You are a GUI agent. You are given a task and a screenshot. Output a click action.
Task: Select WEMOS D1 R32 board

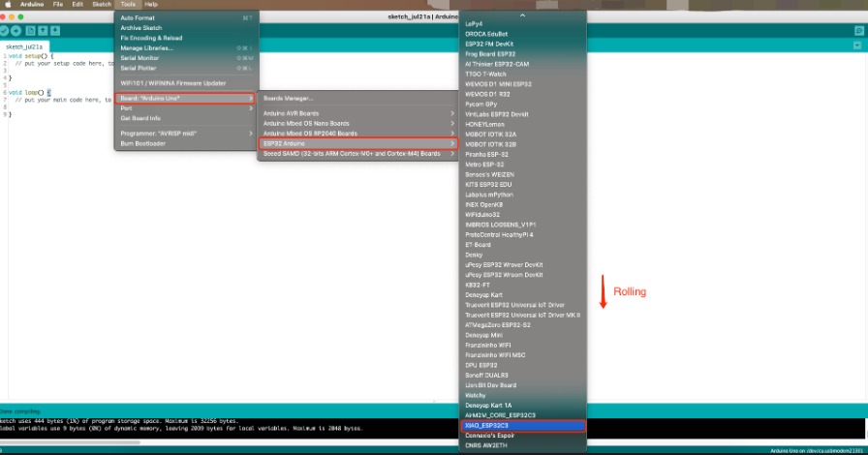point(522,94)
